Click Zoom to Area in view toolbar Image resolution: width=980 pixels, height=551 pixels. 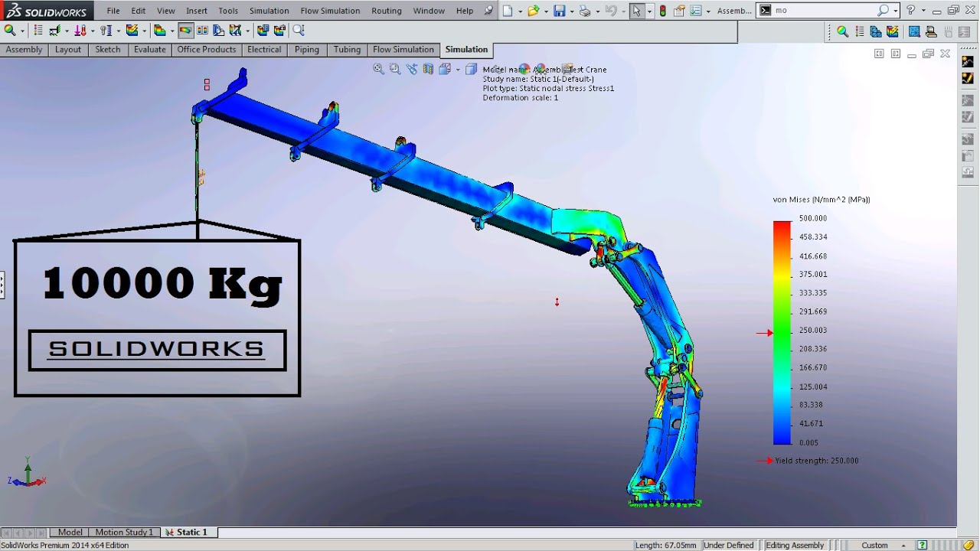(x=395, y=69)
